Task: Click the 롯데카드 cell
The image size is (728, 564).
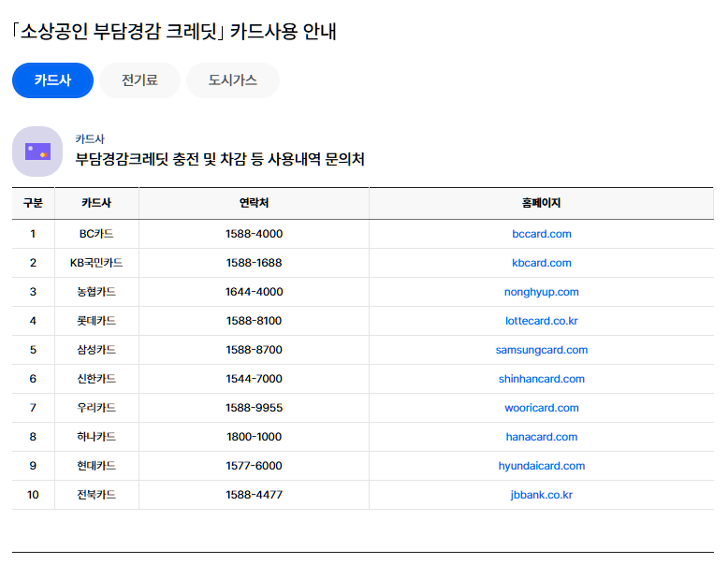Action: [96, 321]
